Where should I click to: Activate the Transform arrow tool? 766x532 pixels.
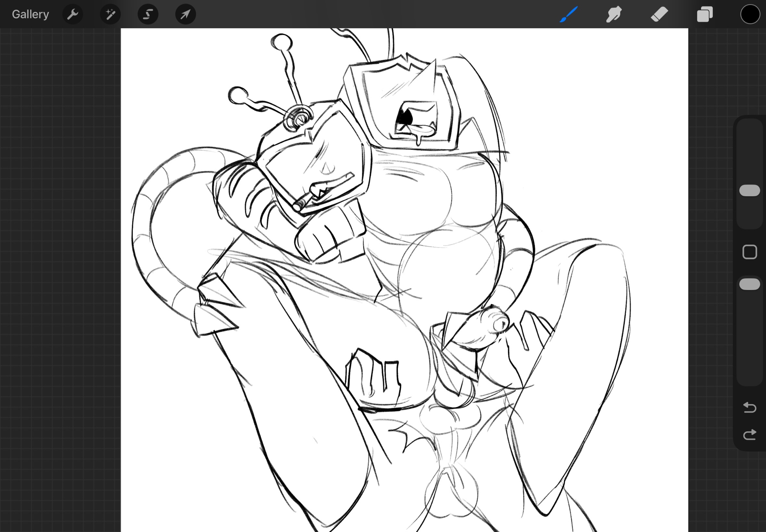click(185, 14)
